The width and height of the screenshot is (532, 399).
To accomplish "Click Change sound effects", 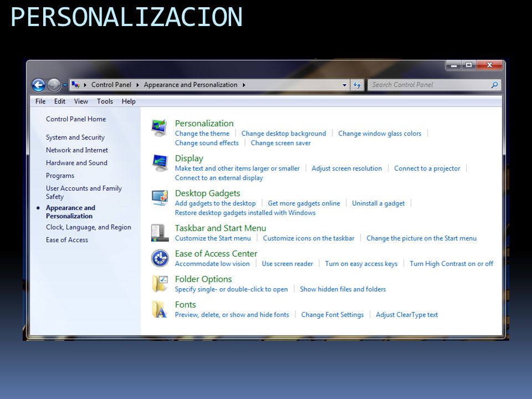I will (x=207, y=143).
